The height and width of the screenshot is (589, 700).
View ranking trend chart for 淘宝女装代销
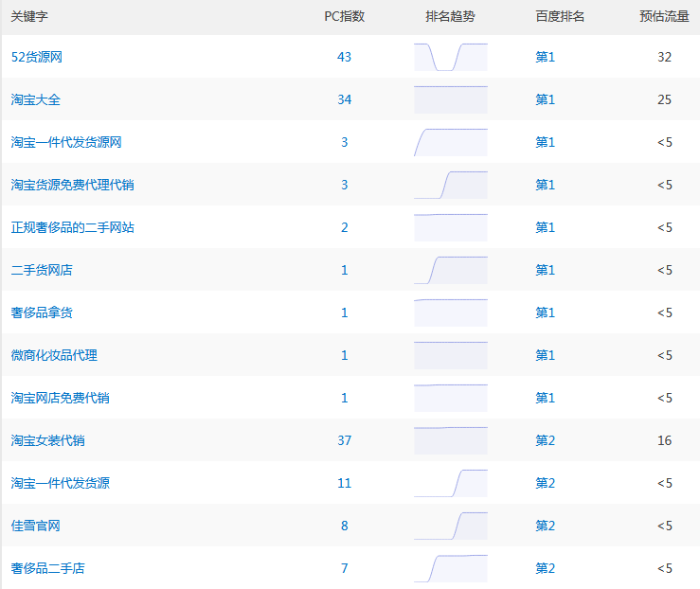click(451, 440)
